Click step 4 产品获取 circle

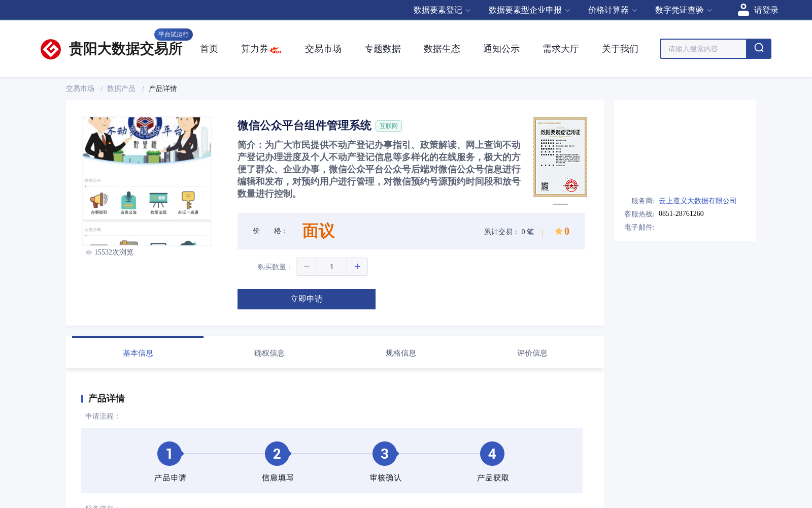click(x=492, y=454)
